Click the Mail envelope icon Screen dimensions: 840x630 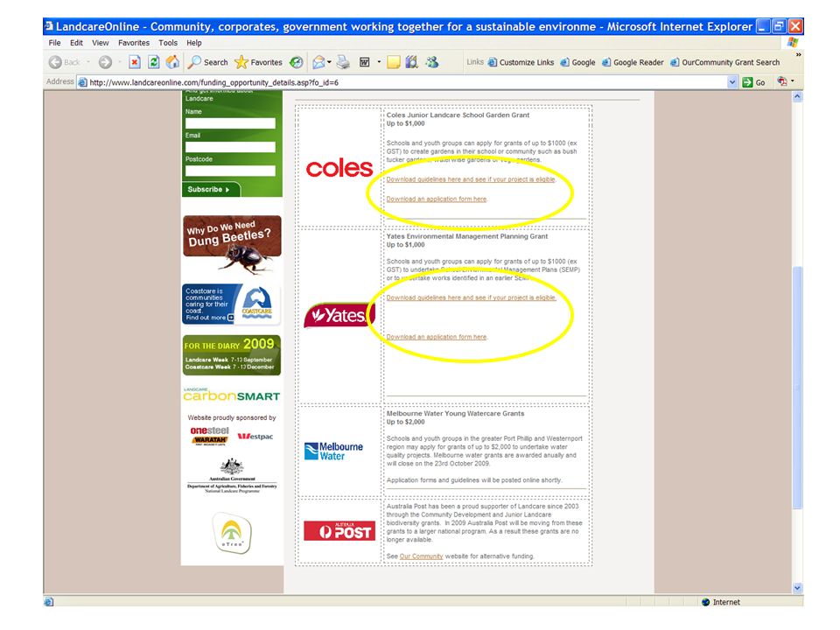(318, 62)
